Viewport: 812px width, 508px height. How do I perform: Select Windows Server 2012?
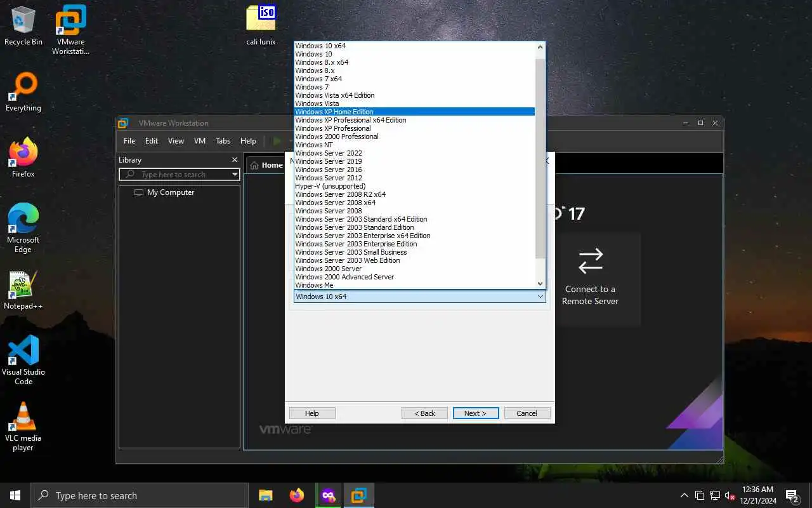point(415,178)
